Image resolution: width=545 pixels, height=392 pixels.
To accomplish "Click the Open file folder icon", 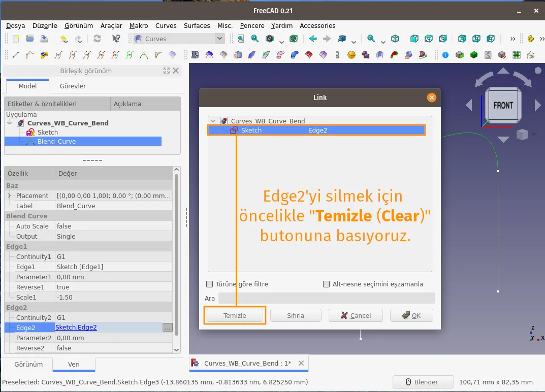I will pyautogui.click(x=30, y=39).
